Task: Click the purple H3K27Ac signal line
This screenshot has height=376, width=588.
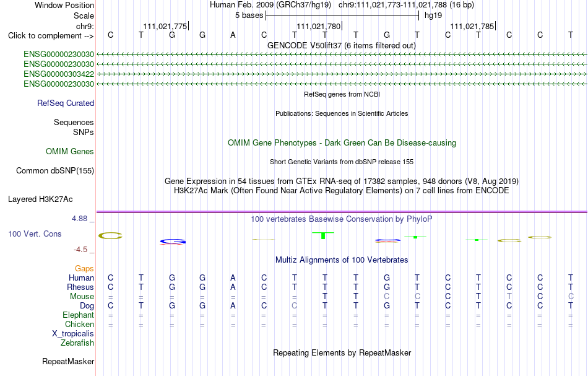Action: coord(342,212)
